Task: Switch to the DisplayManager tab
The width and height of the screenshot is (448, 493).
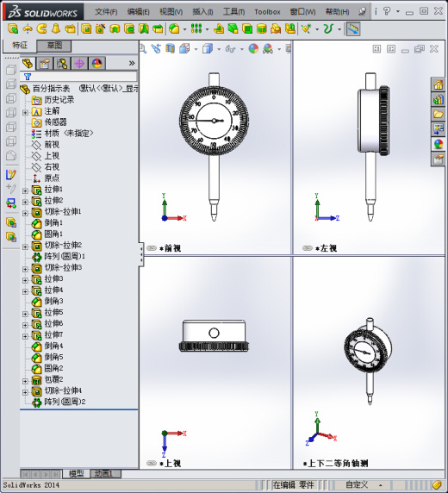Action: 97,64
